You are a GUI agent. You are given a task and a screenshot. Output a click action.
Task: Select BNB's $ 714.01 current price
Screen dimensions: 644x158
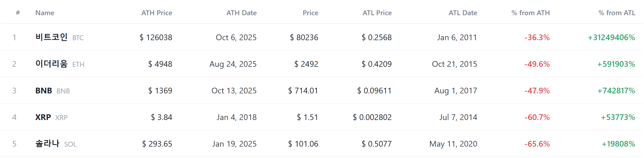(x=303, y=91)
